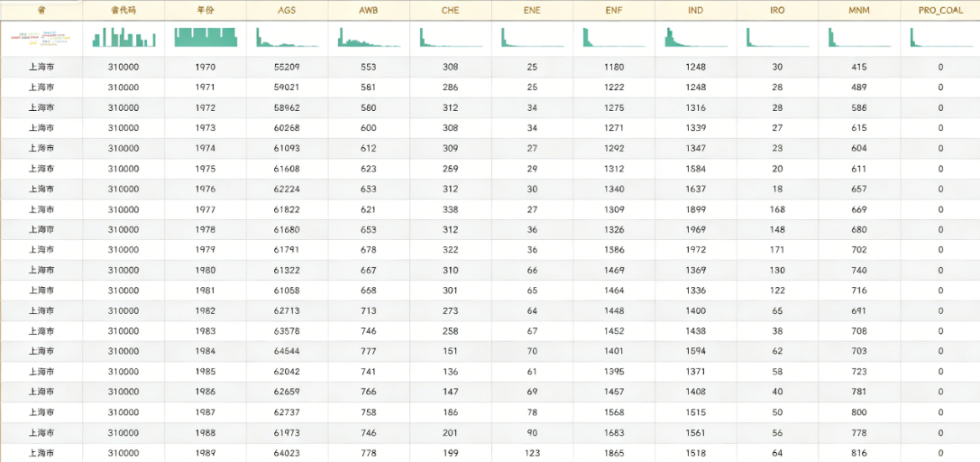Screen dimensions: 980x462
Task: Click CHE value 338
Action: click(450, 209)
